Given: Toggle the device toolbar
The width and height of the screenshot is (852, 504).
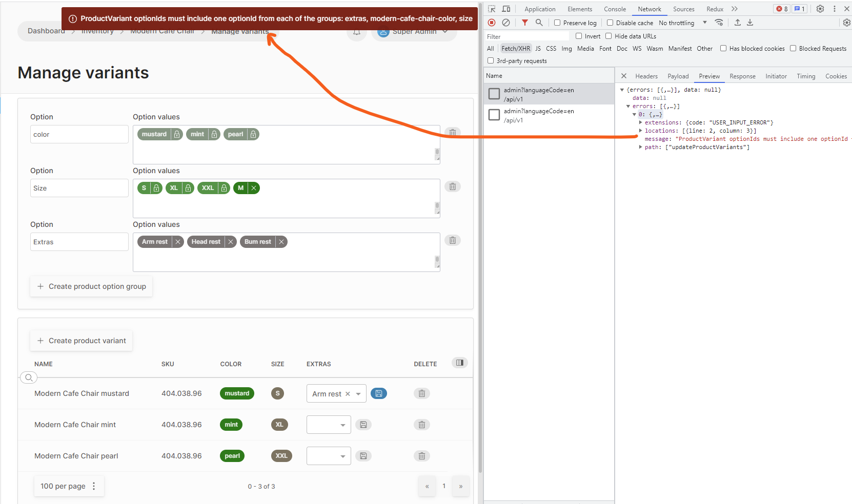Looking at the screenshot, I should (x=506, y=9).
